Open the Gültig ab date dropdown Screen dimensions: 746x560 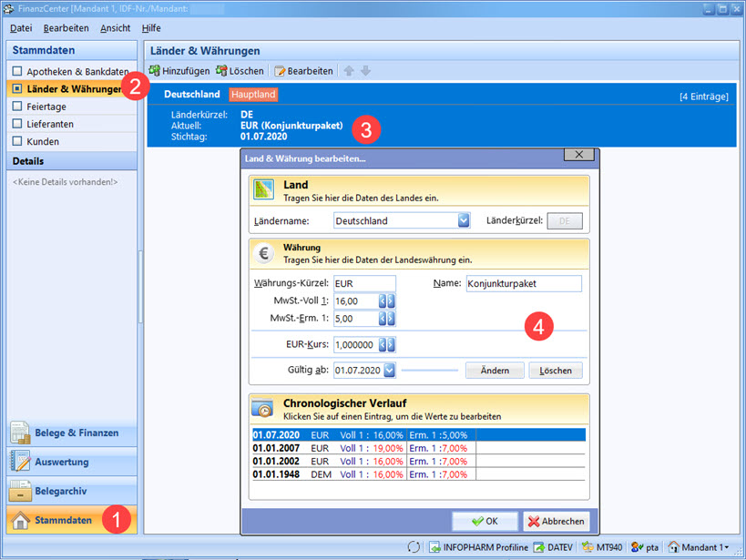(389, 371)
